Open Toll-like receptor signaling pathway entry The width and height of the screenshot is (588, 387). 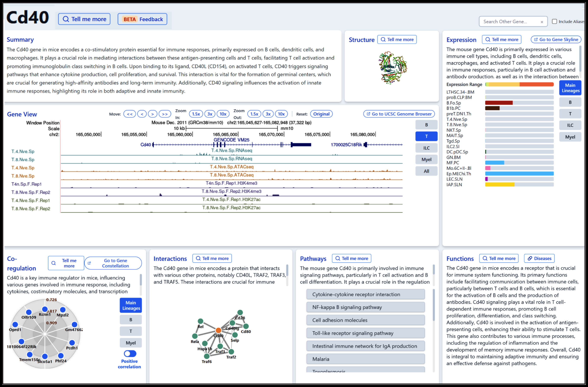[x=365, y=333]
